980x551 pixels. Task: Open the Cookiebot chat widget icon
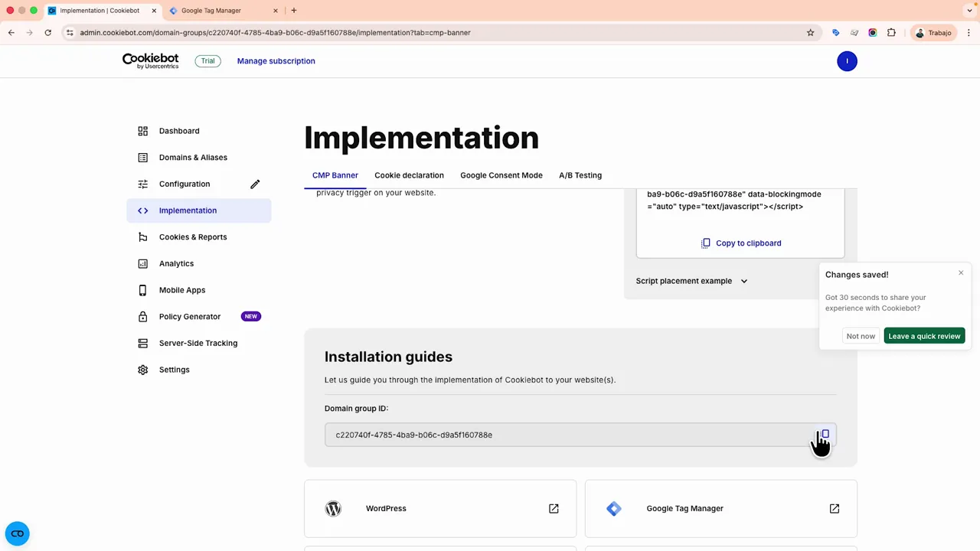coord(17,533)
